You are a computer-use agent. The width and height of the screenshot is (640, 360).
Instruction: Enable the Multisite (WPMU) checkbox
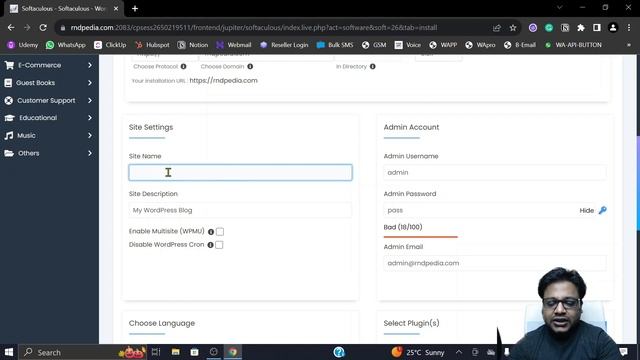(220, 232)
